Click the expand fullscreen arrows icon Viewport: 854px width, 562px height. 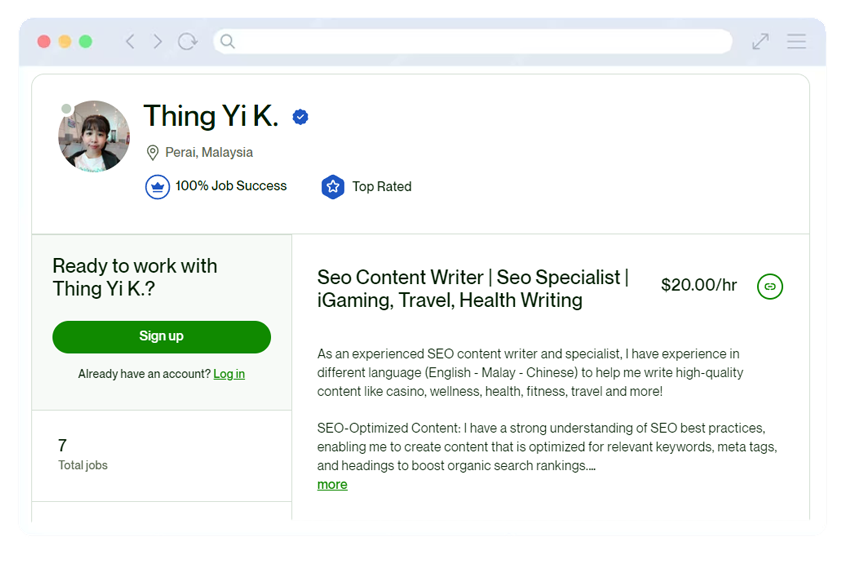761,41
